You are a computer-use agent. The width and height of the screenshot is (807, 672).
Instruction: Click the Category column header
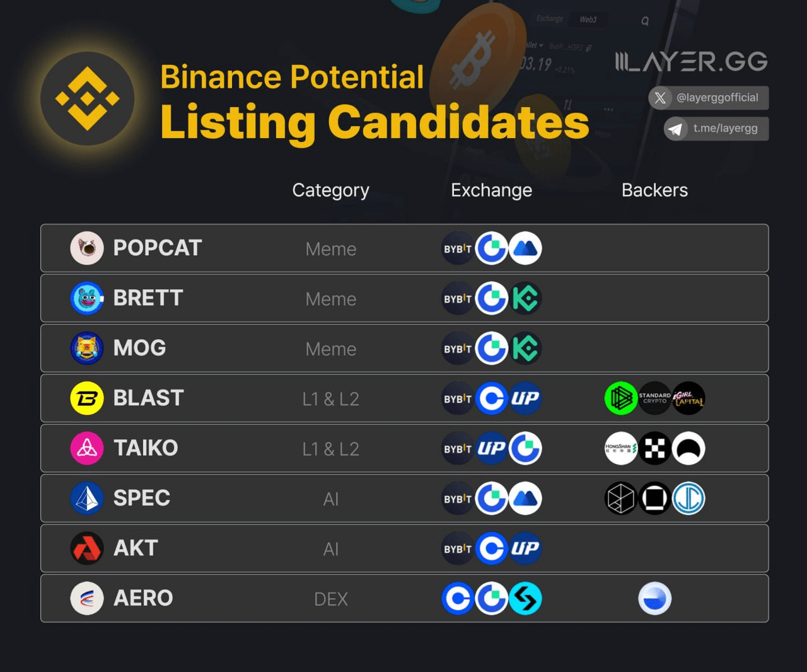click(x=331, y=190)
